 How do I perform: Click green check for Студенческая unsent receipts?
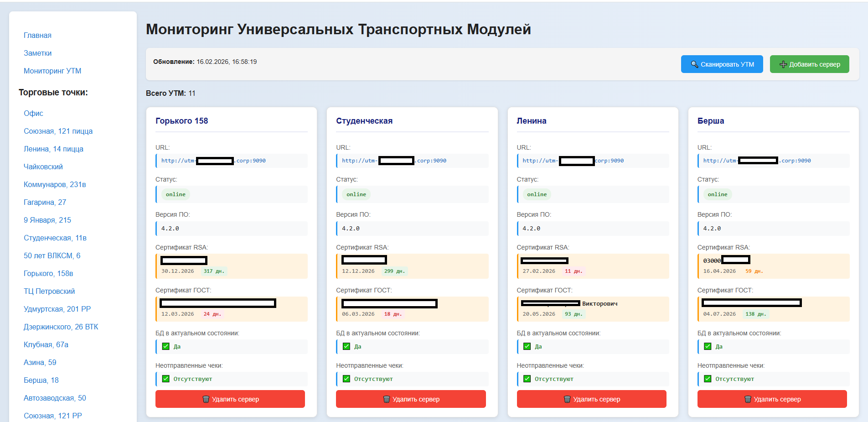(346, 379)
